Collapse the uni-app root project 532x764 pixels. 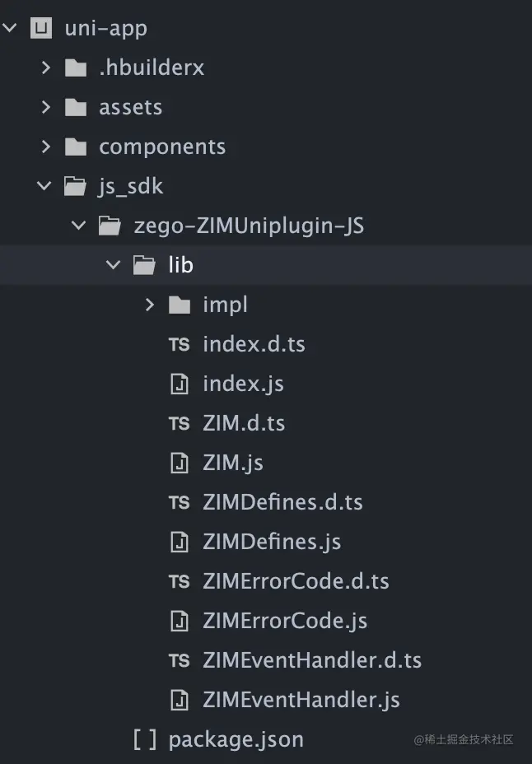pyautogui.click(x=10, y=28)
